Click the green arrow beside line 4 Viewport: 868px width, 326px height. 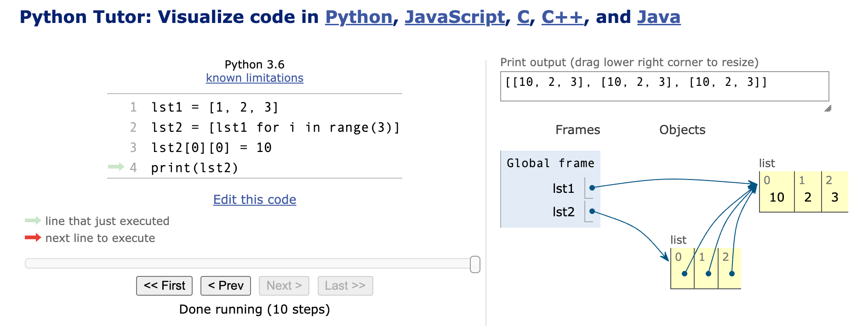click(x=116, y=167)
